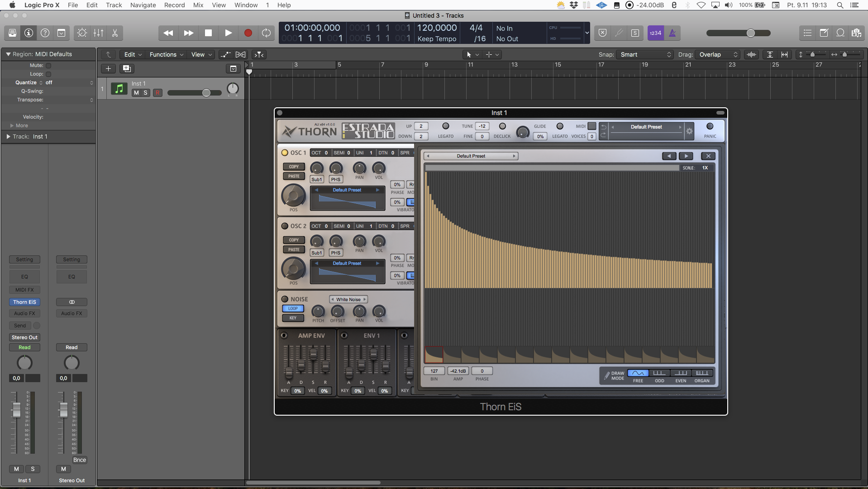Mute track Inst 1 with M button

(136, 93)
